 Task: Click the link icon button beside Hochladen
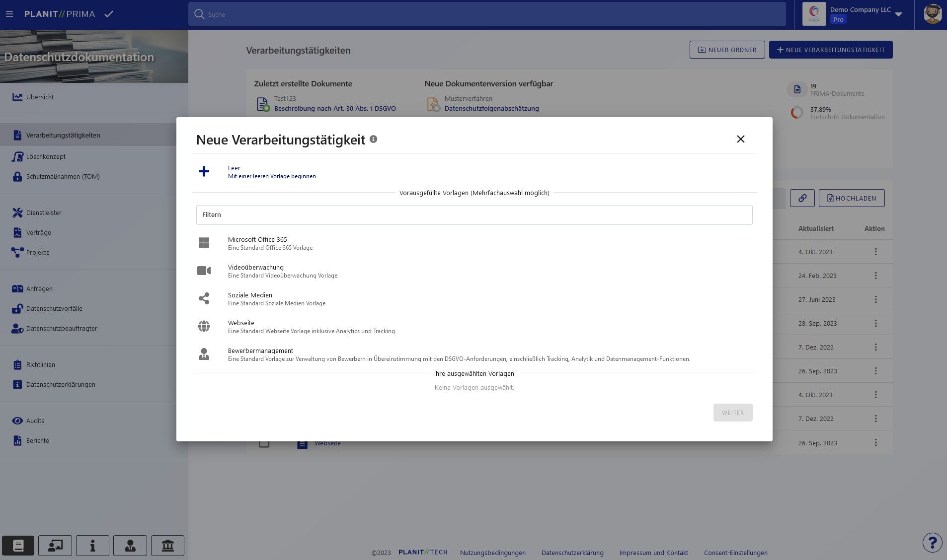tap(802, 198)
